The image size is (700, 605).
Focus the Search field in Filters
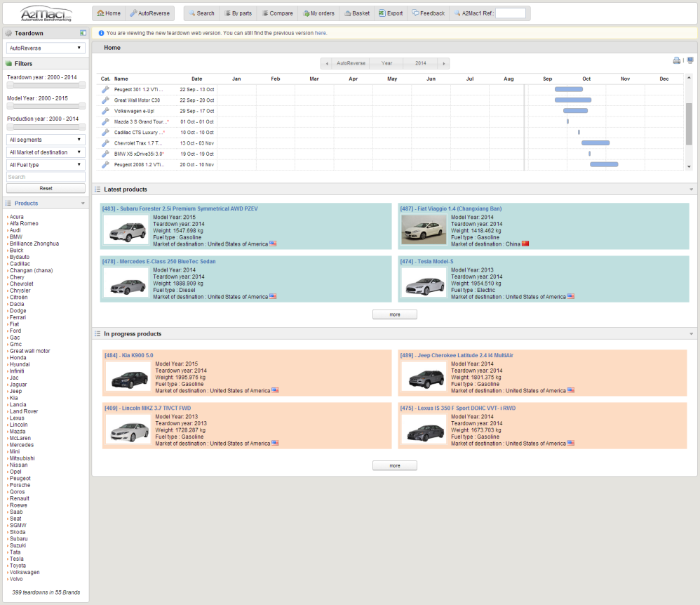[x=46, y=177]
